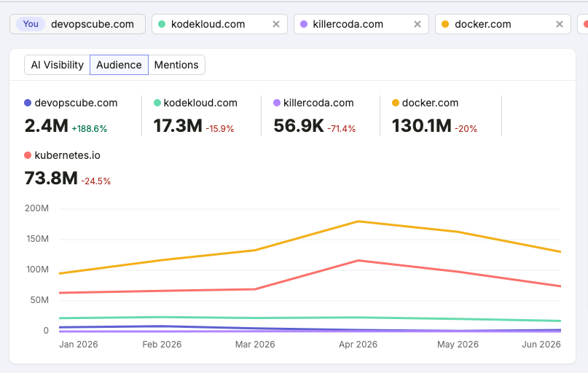Screen dimensions: 588x373
Task: Remove kodekloud.com competitor chip
Action: tap(276, 24)
